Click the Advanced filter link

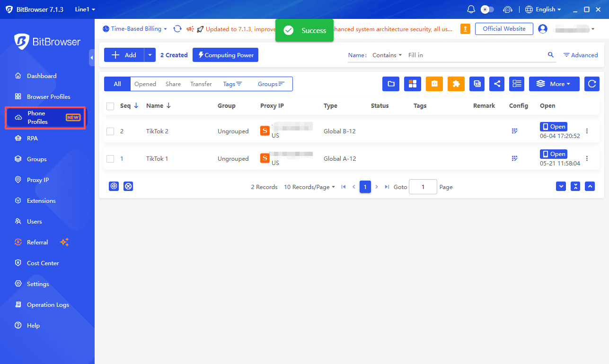(581, 55)
